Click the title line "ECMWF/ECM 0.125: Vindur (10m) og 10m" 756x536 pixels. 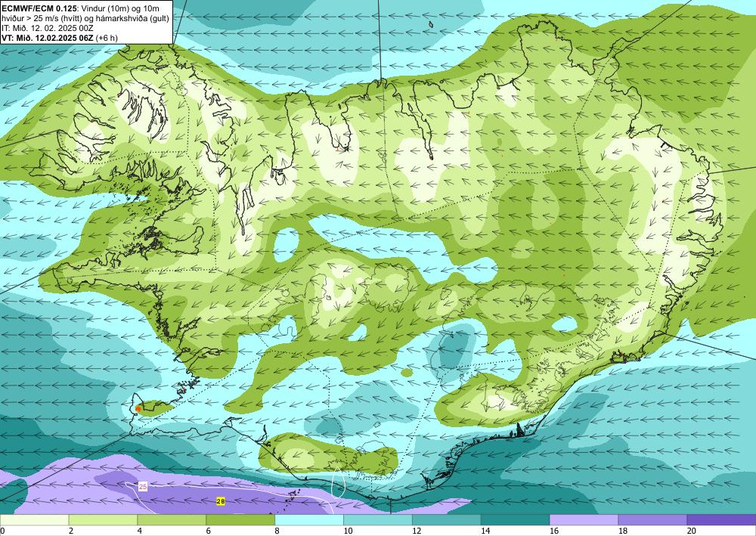click(81, 8)
